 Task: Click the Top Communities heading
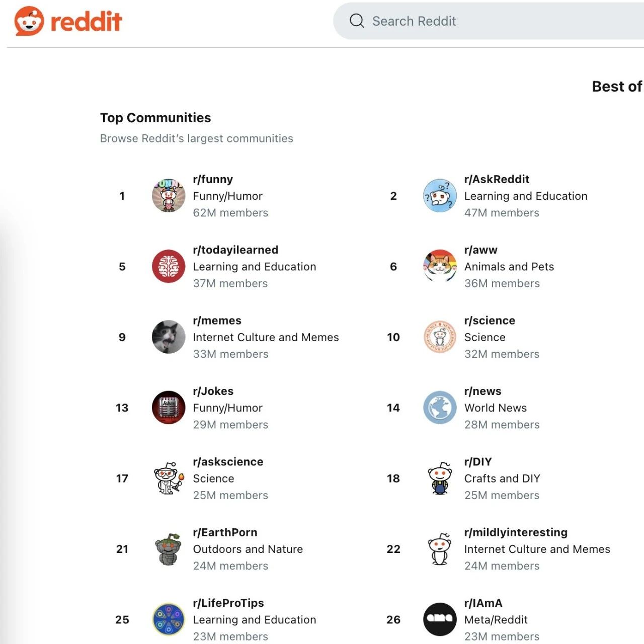click(x=155, y=118)
